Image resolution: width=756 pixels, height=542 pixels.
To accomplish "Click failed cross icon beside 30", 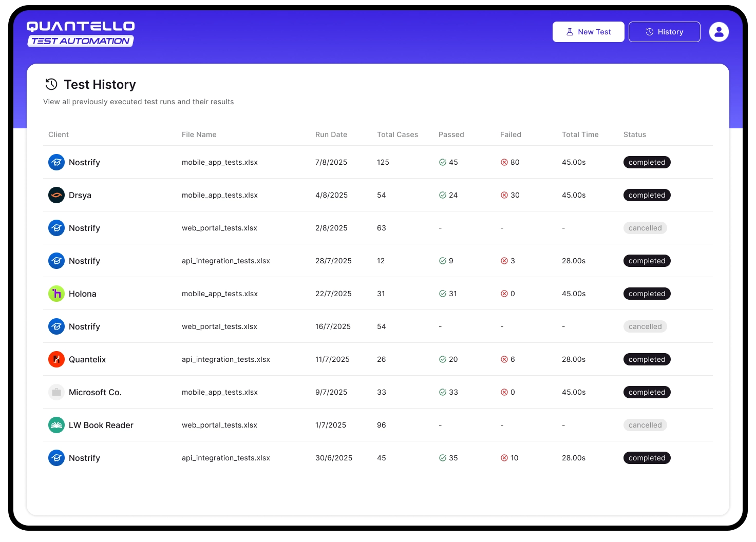I will coord(504,195).
